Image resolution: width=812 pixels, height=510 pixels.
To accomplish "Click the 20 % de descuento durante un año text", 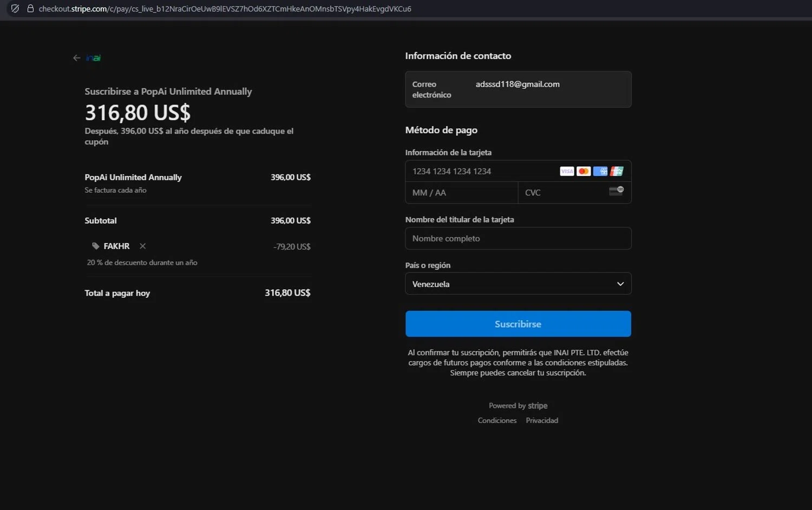I will (x=142, y=263).
